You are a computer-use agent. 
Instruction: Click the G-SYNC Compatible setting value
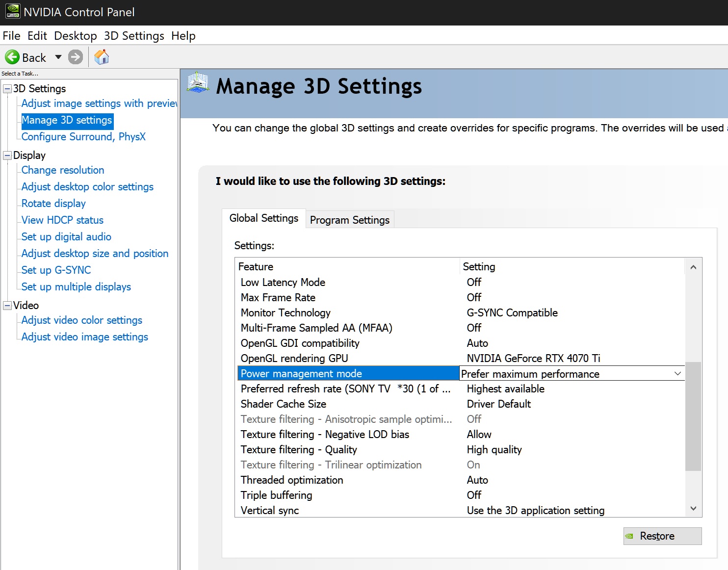tap(512, 312)
